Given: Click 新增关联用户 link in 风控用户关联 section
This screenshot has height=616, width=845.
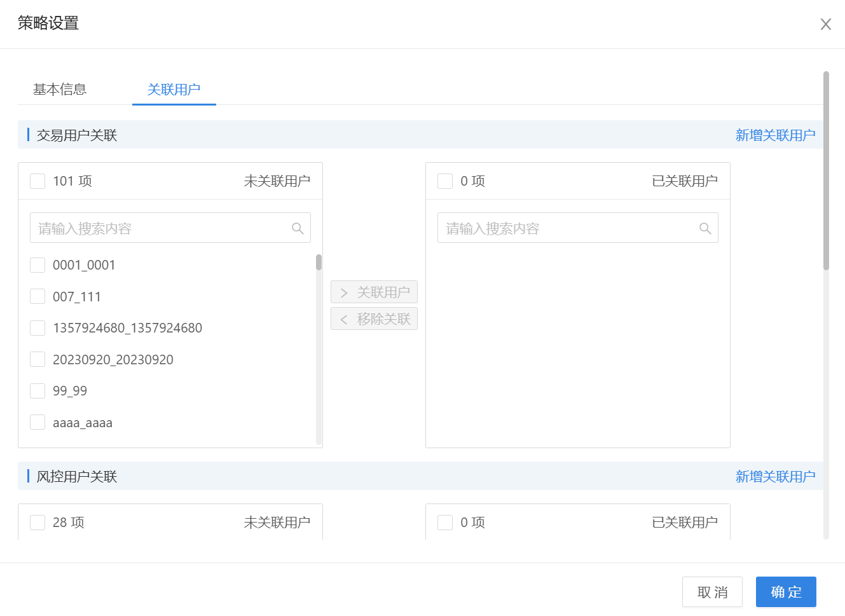Looking at the screenshot, I should [x=775, y=476].
